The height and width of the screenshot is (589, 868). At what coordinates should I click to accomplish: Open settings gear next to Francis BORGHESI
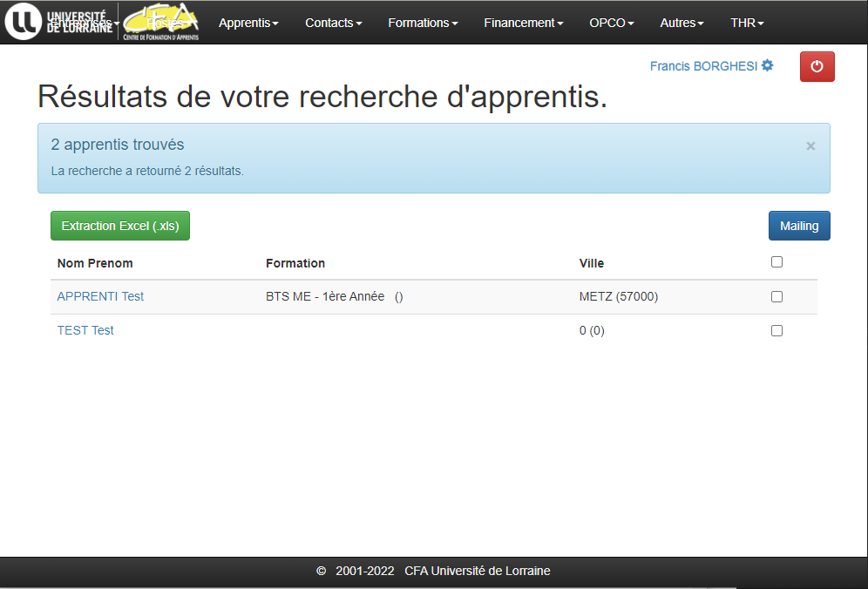767,65
